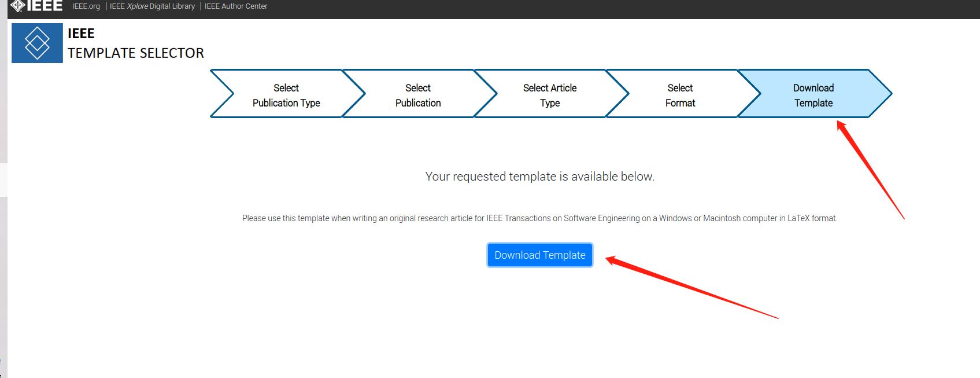This screenshot has width=980, height=378.
Task: Select the highlighted Download Template step
Action: [813, 95]
